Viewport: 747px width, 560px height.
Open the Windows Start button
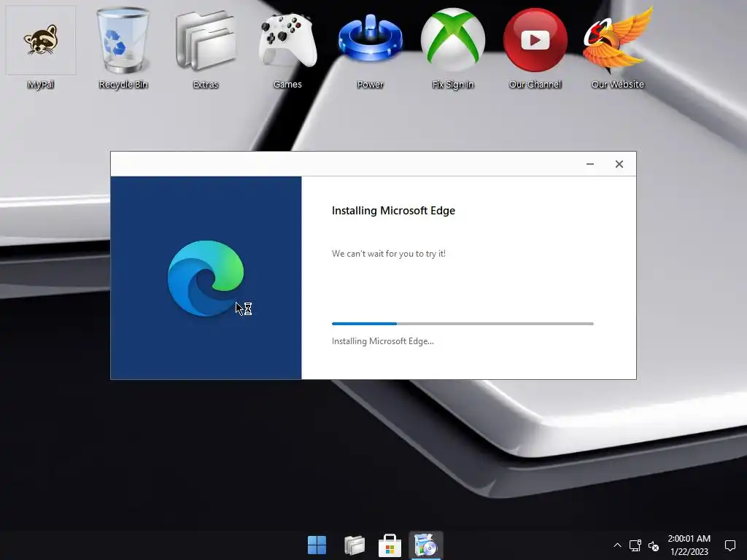[317, 545]
